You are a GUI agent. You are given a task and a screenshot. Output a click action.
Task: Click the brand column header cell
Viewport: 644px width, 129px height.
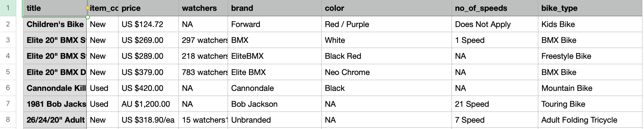point(274,8)
